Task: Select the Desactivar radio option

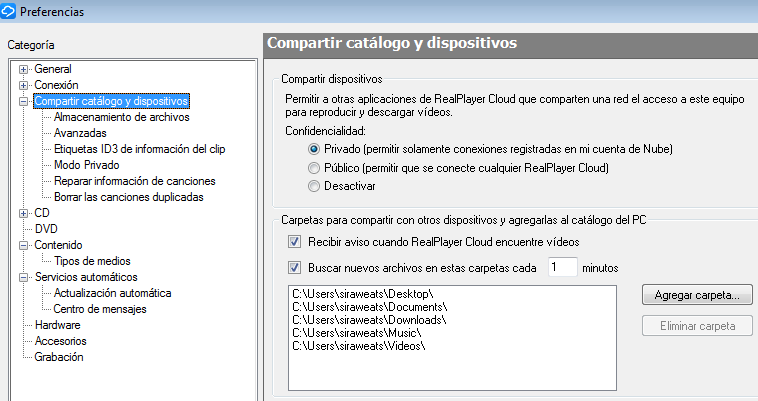Action: (x=314, y=186)
